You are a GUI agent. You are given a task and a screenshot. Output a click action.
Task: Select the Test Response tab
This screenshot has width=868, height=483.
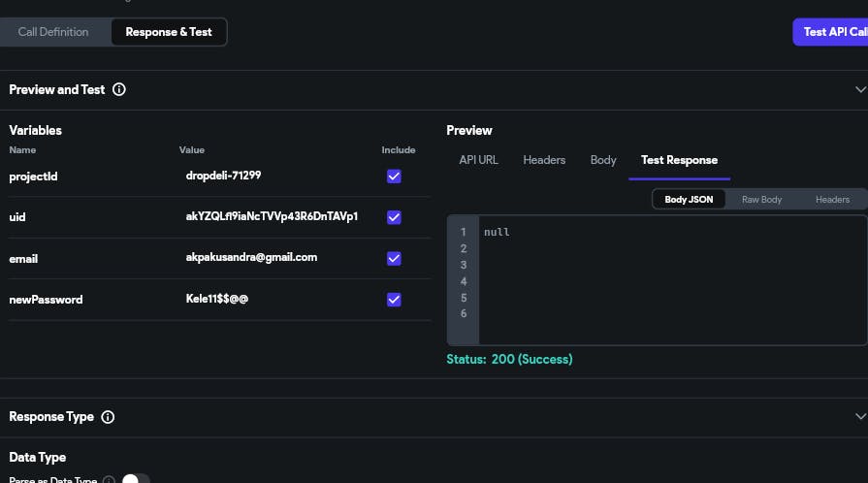[679, 160]
